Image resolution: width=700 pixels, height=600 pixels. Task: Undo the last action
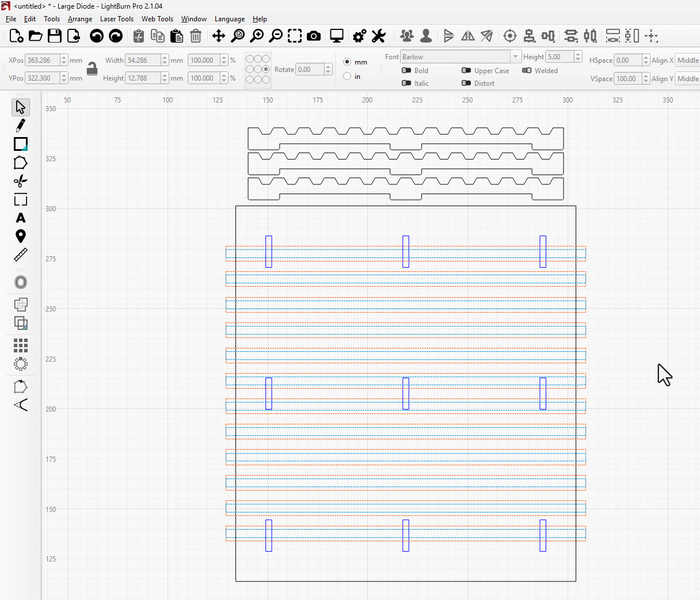pos(97,36)
